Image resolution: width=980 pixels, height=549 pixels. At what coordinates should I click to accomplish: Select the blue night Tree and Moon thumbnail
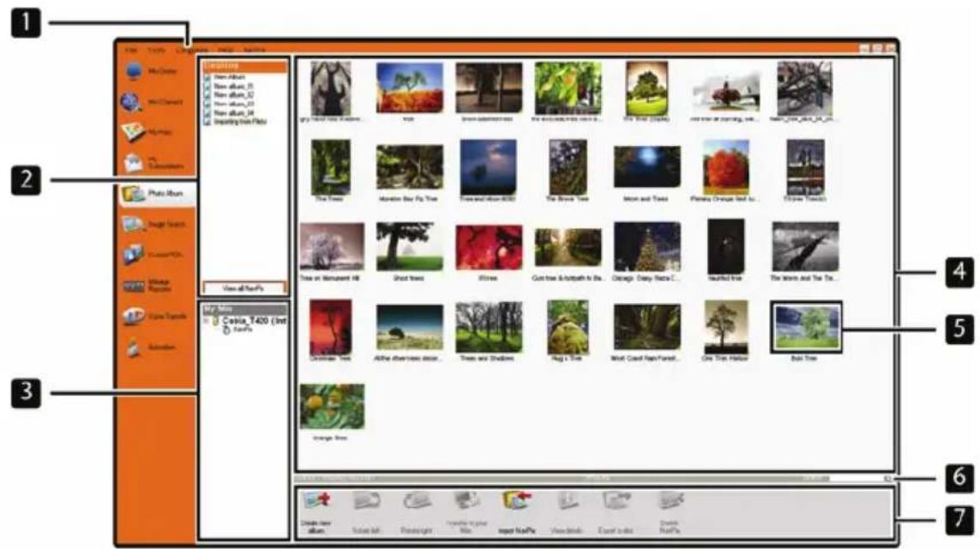(488, 167)
